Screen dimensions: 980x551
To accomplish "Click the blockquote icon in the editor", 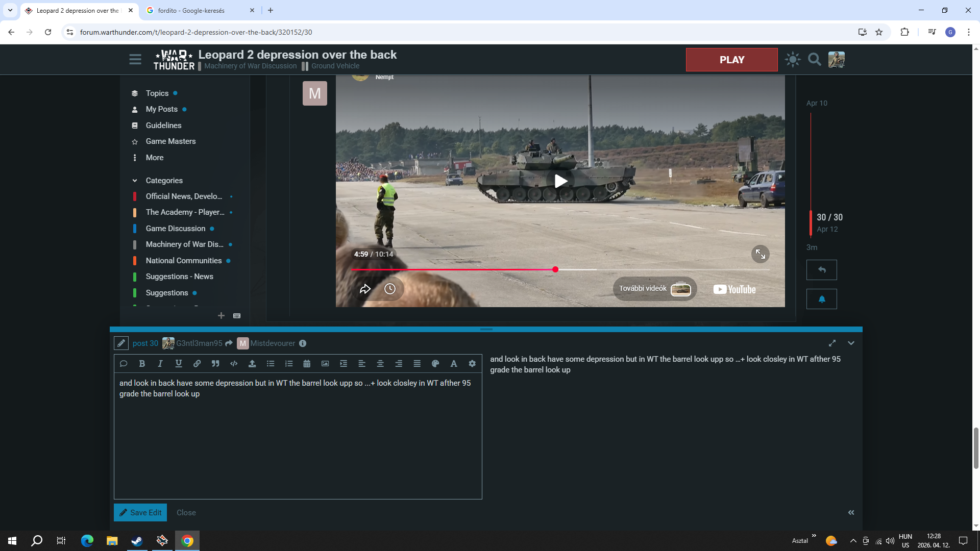I will tap(215, 364).
